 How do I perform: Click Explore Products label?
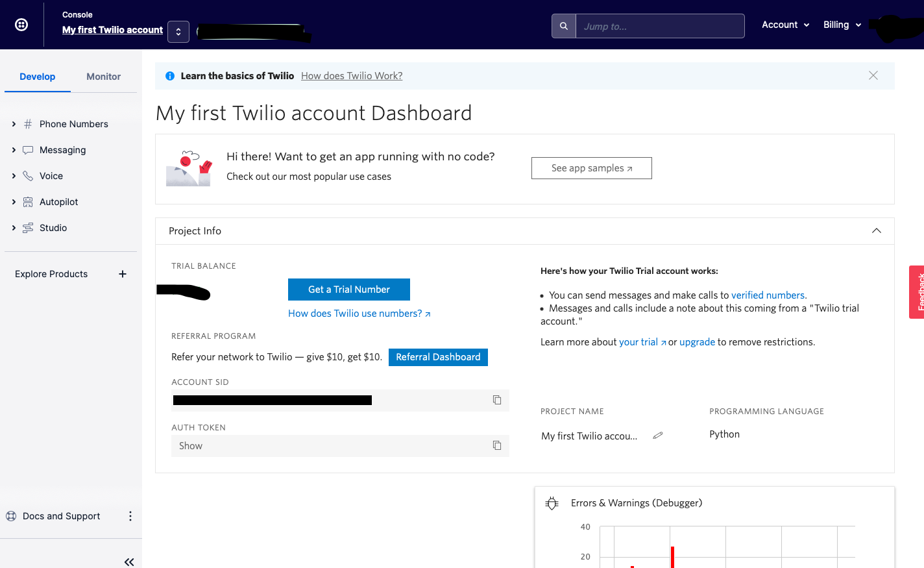click(51, 274)
